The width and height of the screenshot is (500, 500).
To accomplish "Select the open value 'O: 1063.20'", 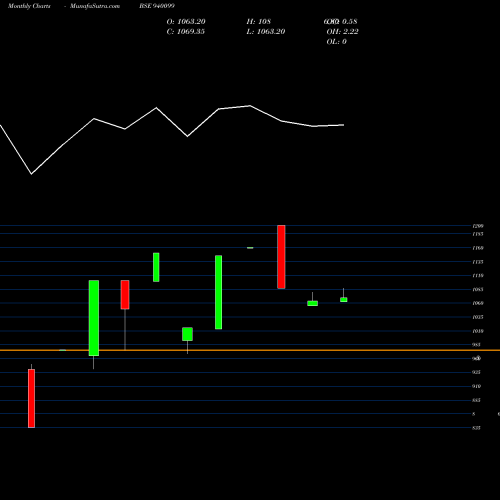I will [186, 22].
